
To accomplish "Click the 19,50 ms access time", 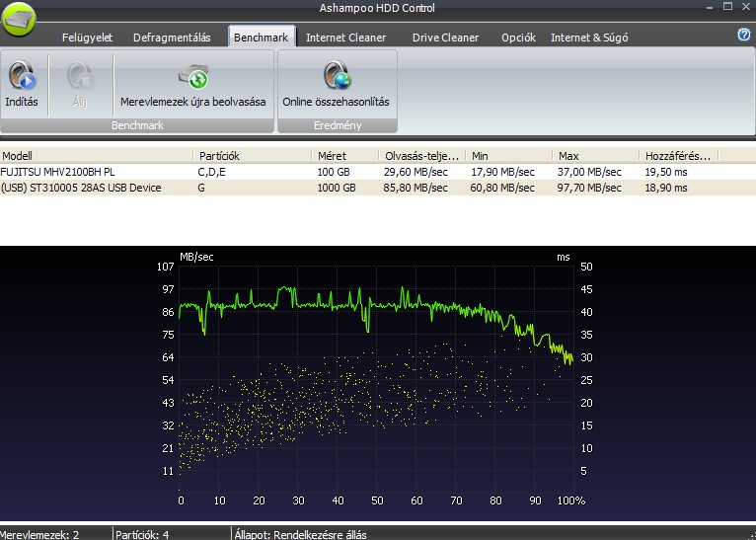I will [x=666, y=172].
